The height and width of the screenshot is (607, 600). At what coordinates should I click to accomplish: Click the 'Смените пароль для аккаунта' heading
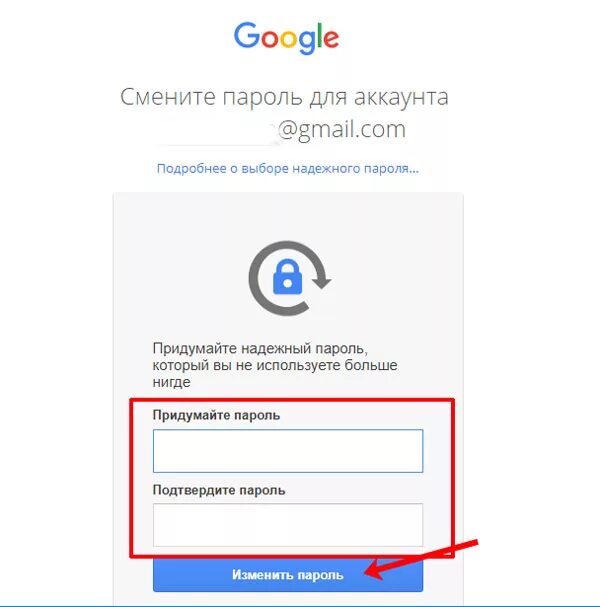(285, 97)
